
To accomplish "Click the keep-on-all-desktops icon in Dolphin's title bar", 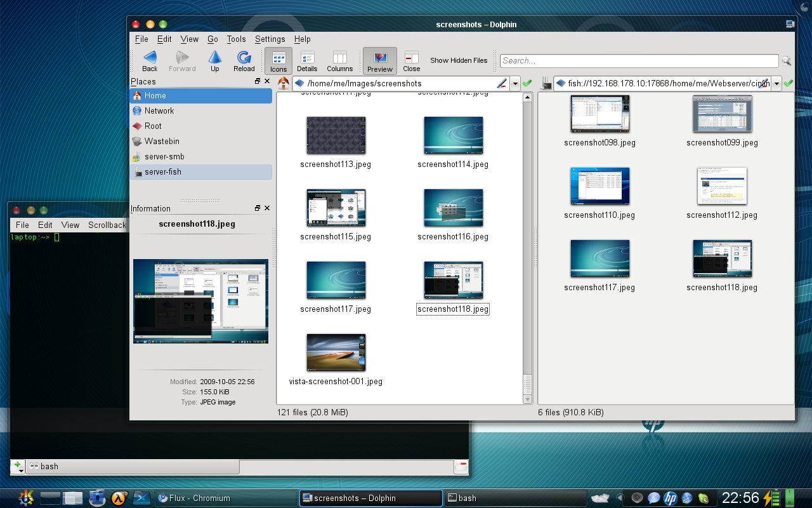I will [790, 24].
